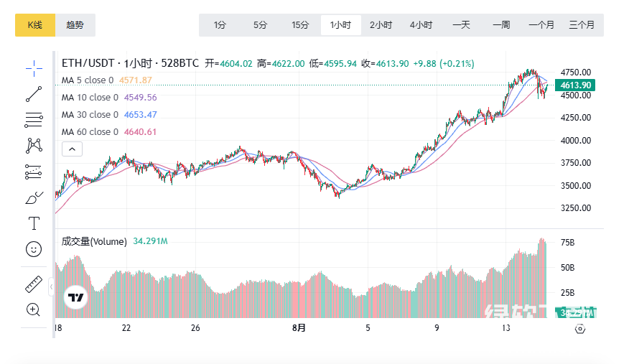This screenshot has width=629, height=364.
Task: Open the MA 5 close indicator legend
Action: [x=88, y=80]
